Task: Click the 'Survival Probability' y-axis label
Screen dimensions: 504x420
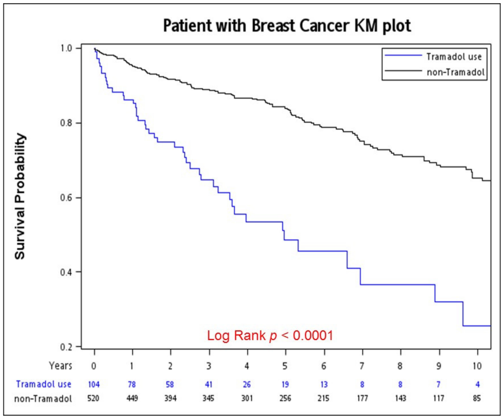Action: (20, 196)
